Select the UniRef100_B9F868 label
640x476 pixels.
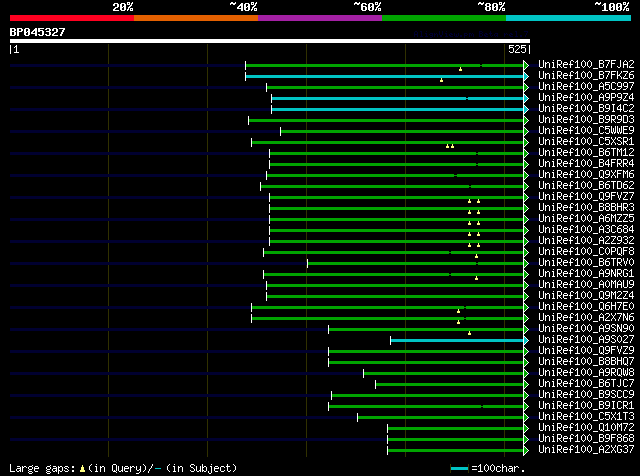pyautogui.click(x=586, y=439)
